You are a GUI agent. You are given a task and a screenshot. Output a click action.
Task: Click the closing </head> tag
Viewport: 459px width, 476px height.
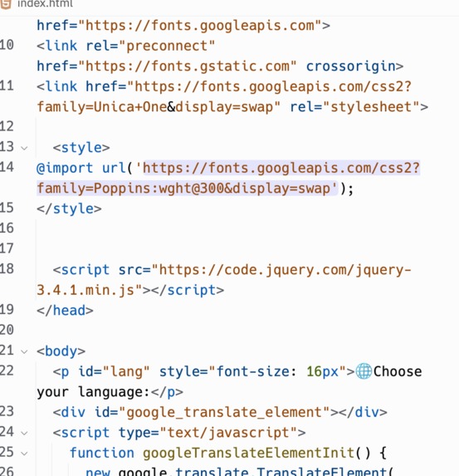point(65,311)
